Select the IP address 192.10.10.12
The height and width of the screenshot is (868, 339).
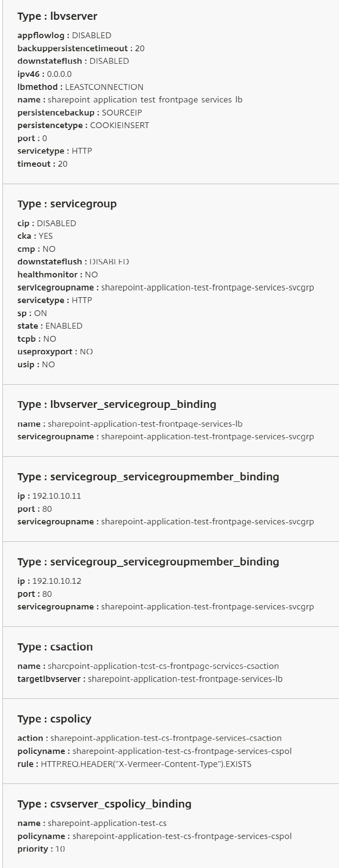(x=56, y=581)
